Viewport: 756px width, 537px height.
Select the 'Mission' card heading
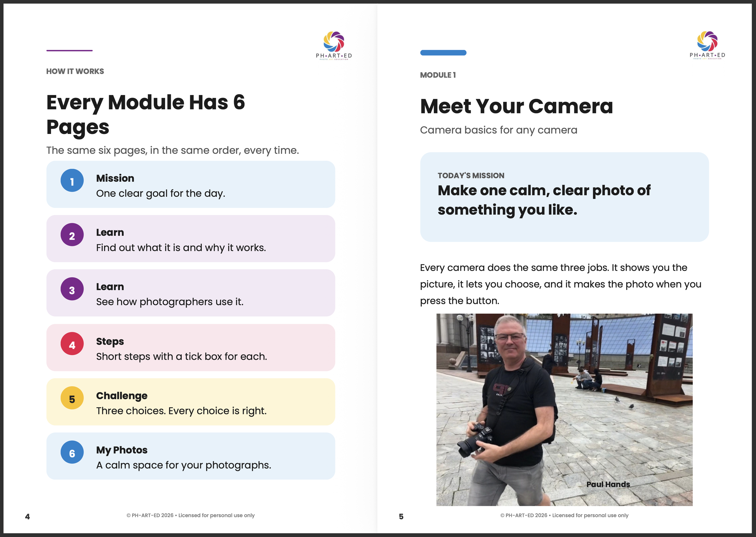115,178
